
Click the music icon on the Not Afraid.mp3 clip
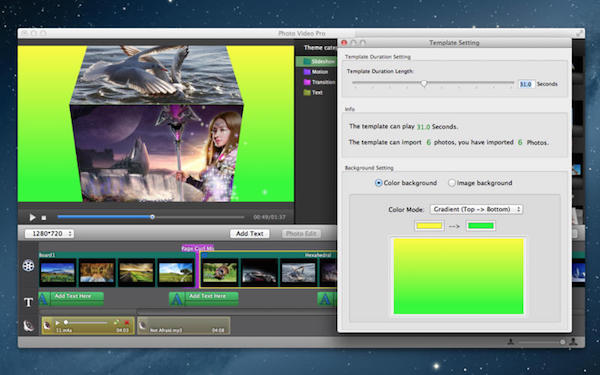[x=142, y=325]
